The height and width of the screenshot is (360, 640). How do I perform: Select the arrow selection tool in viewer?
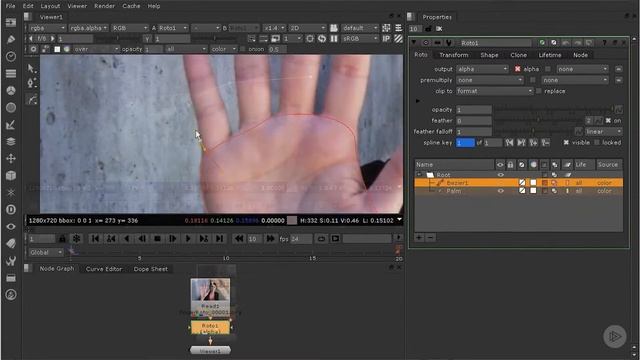click(31, 68)
